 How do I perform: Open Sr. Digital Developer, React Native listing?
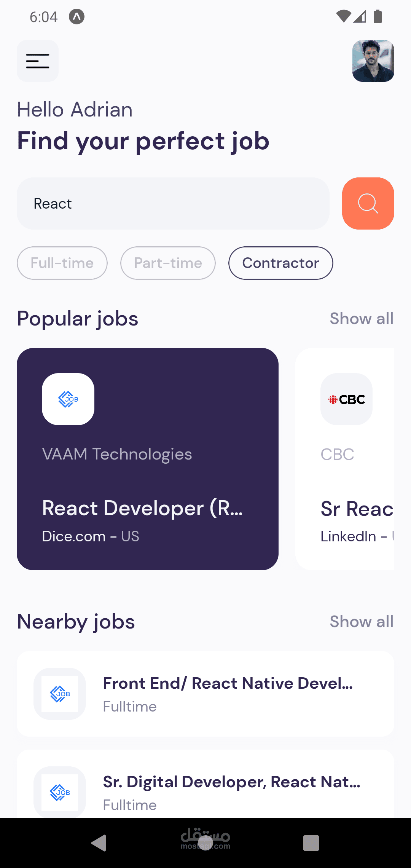coord(231,782)
